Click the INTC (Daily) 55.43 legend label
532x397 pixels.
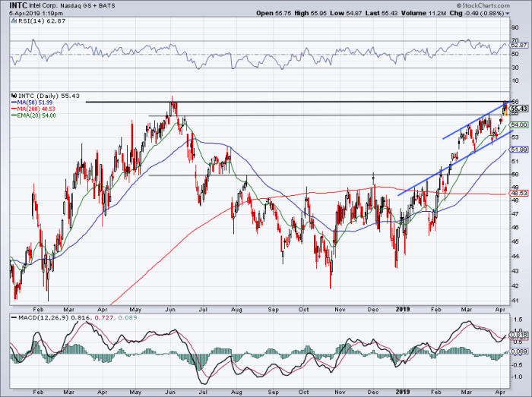click(x=49, y=96)
